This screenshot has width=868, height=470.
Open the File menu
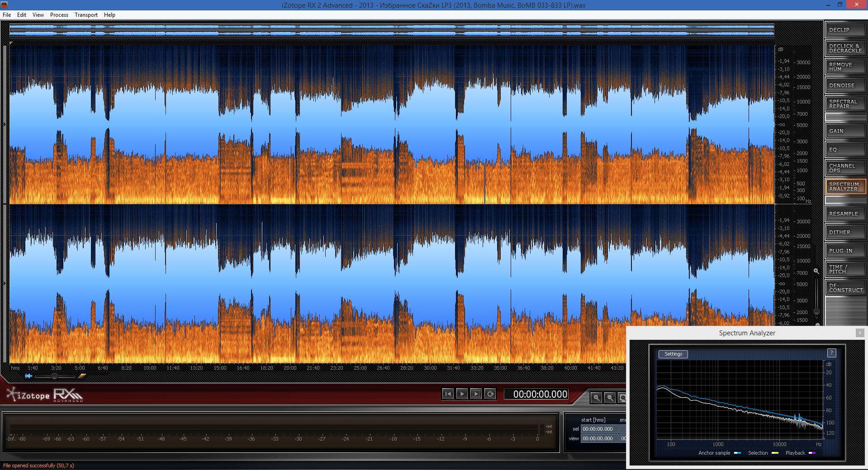coord(7,15)
